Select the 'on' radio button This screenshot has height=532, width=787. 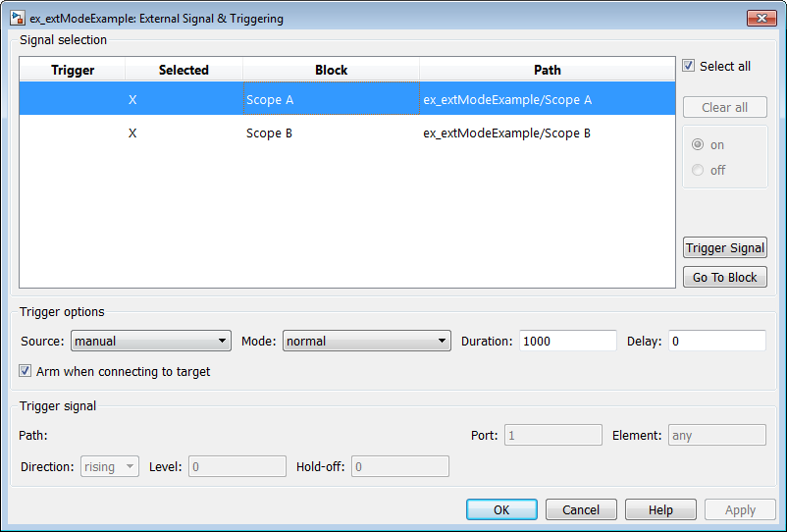[x=698, y=144]
